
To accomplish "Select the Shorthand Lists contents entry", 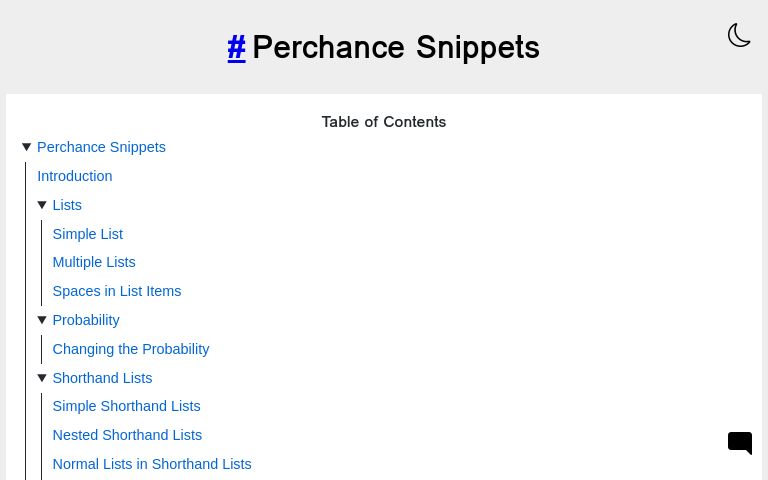I will (x=102, y=378).
